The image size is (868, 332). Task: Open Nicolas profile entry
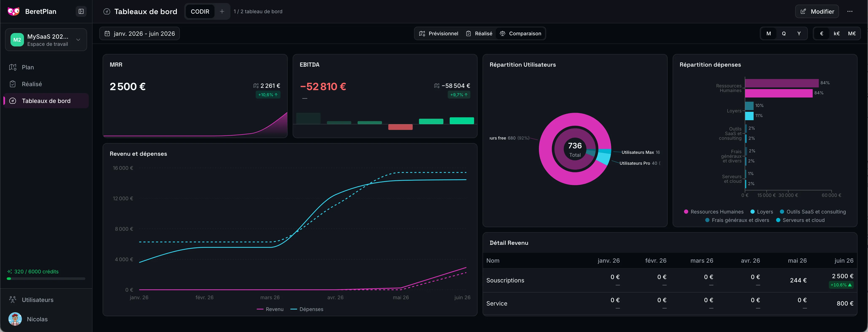coord(46,319)
